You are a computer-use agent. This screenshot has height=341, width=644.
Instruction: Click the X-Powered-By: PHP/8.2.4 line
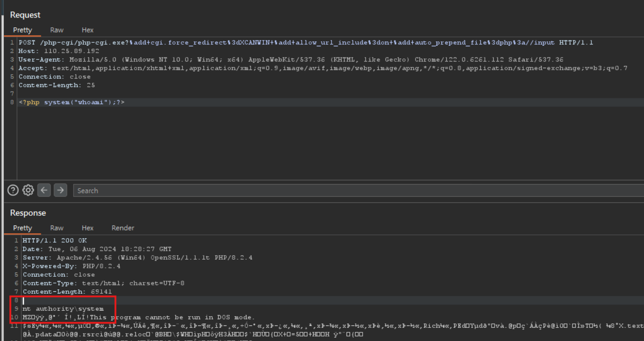point(72,266)
